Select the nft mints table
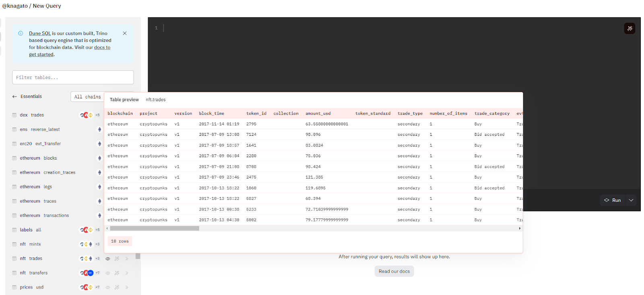Viewport: 644px width, 295px height. [30, 244]
